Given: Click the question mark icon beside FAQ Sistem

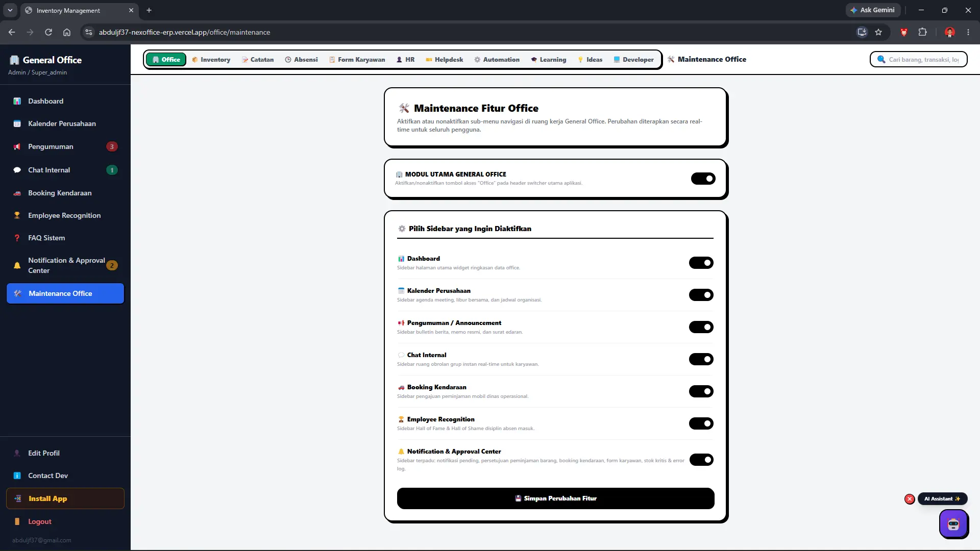Looking at the screenshot, I should [17, 238].
